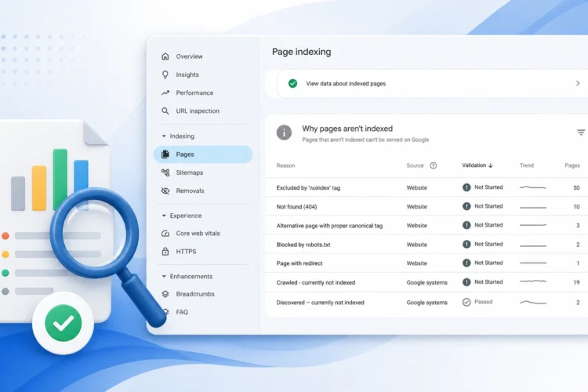588x392 pixels.
Task: Click the Passed check icon in Discovered row
Action: coord(466,302)
